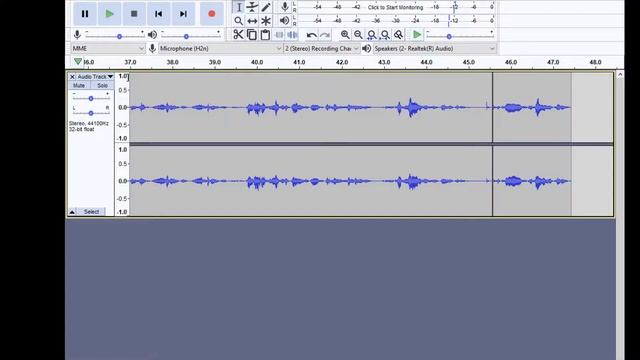640x360 pixels.
Task: Mute the Audio Track
Action: 79,85
